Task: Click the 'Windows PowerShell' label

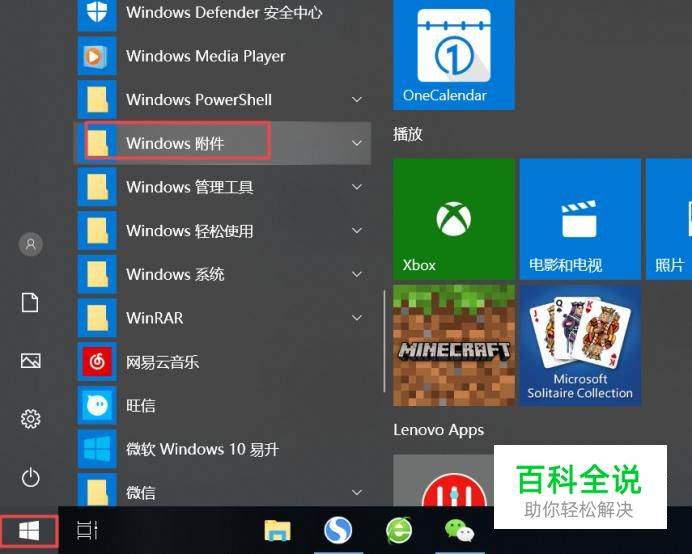Action: pyautogui.click(x=199, y=100)
